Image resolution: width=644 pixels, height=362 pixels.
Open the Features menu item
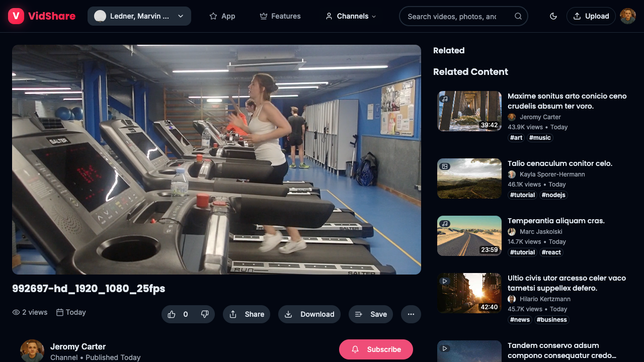click(x=280, y=16)
